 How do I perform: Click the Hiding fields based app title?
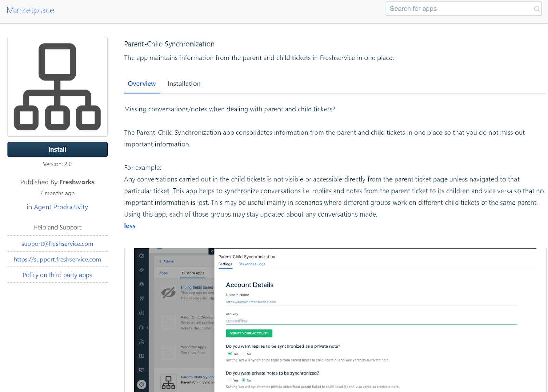[197, 287]
